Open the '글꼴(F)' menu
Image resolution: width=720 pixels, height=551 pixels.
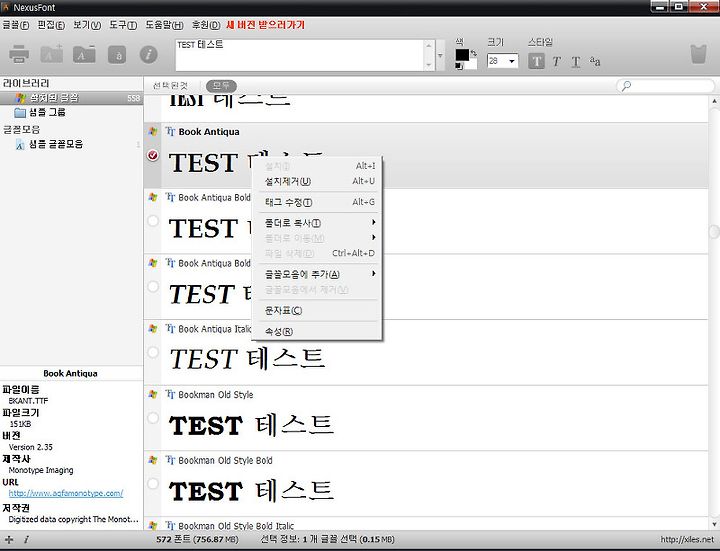15,25
